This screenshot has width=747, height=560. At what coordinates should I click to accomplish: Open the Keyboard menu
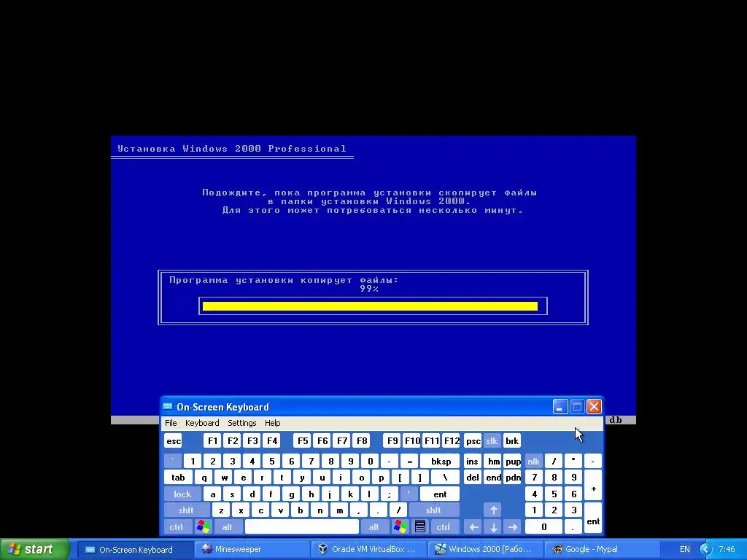click(202, 423)
